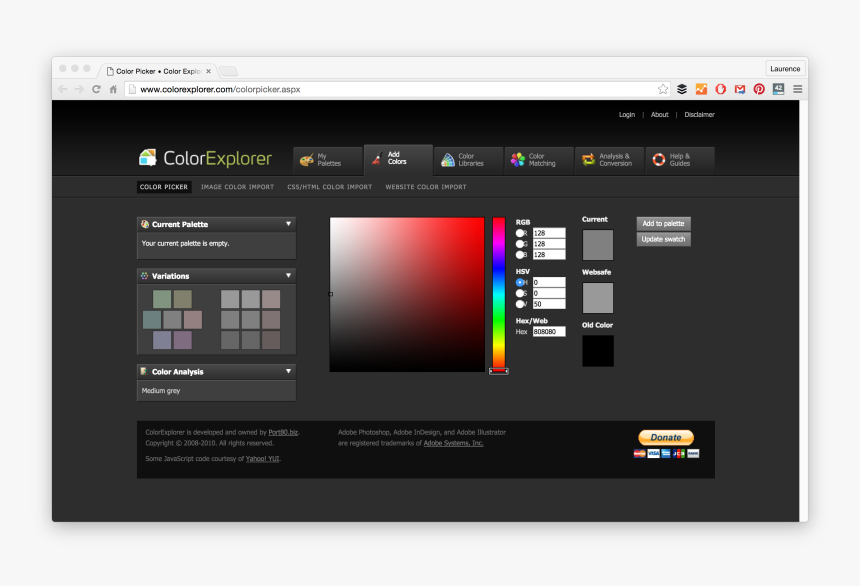Click the ColorExplorer logo icon
This screenshot has height=586, width=860.
click(x=148, y=158)
